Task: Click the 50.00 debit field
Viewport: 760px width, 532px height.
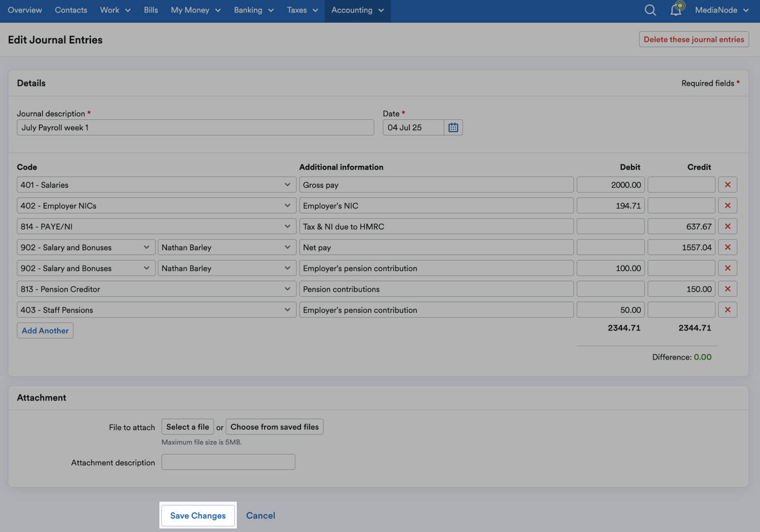Action: [x=611, y=309]
